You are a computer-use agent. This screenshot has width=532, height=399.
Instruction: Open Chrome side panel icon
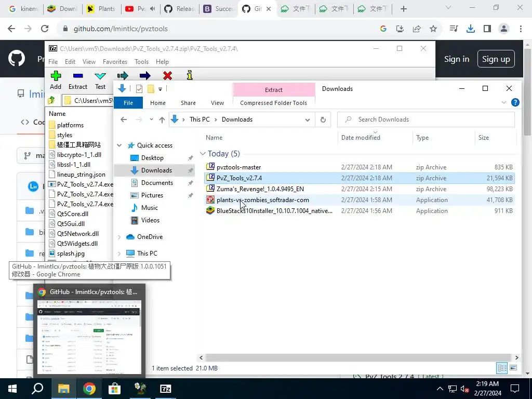point(487,29)
